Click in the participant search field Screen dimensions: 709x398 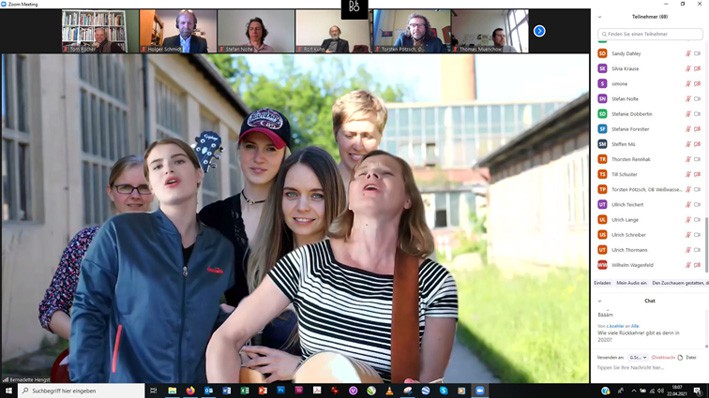[x=650, y=34]
